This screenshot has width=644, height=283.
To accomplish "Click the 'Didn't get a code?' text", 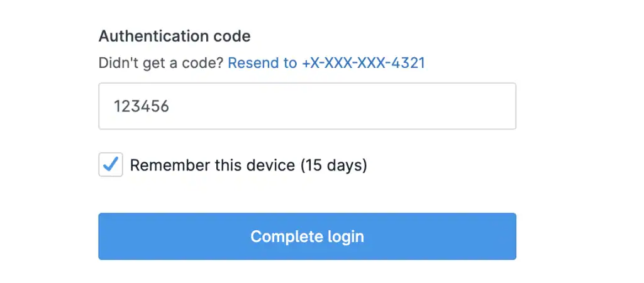I will [161, 63].
